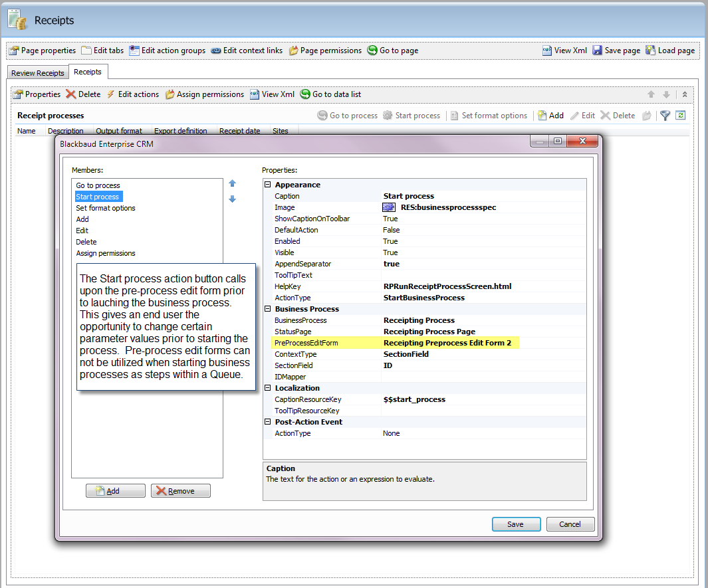Click the Enabled property True value
The width and height of the screenshot is (708, 588).
(391, 241)
